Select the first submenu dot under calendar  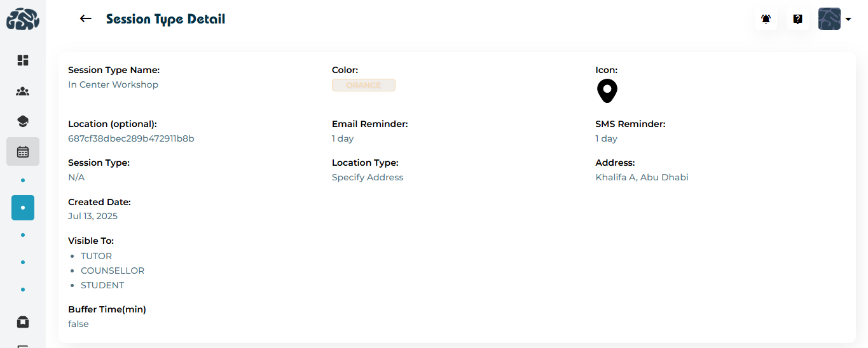tap(23, 180)
